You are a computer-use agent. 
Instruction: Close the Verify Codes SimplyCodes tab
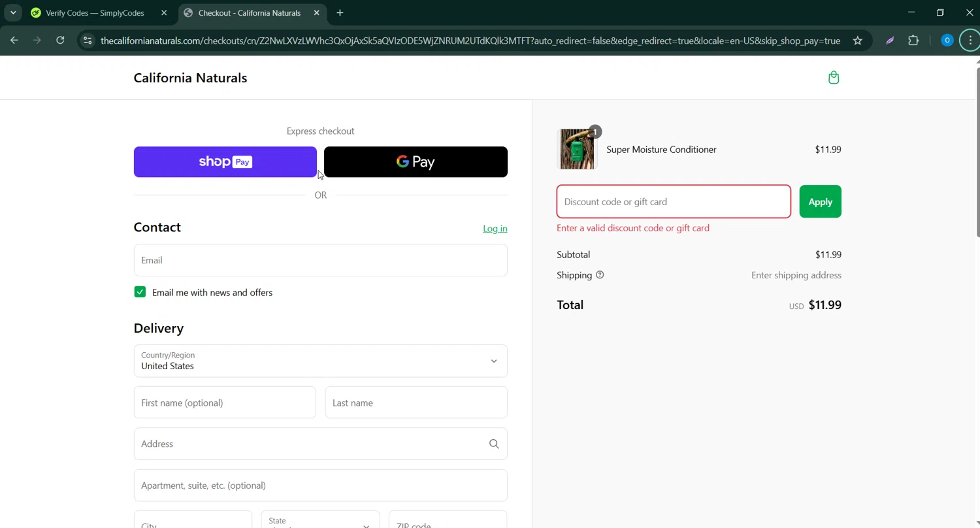pyautogui.click(x=164, y=12)
